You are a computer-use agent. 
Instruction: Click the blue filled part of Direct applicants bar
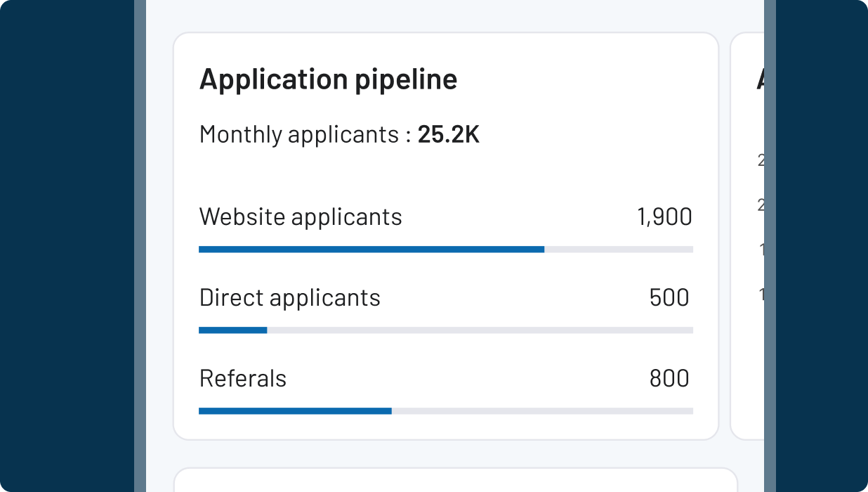232,330
